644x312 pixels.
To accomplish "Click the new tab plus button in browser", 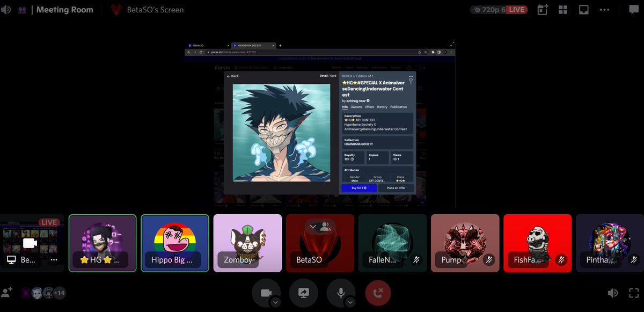I will [x=280, y=46].
